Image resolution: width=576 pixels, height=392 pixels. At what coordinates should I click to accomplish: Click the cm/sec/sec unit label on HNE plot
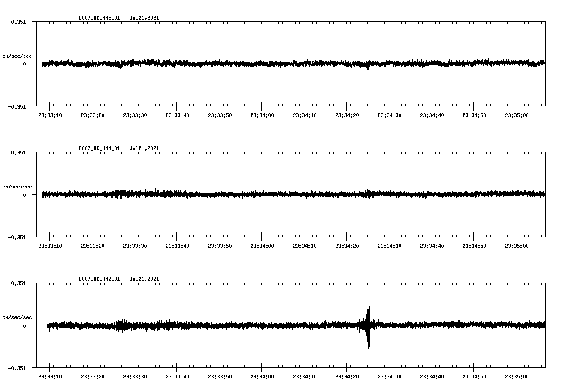click(17, 56)
